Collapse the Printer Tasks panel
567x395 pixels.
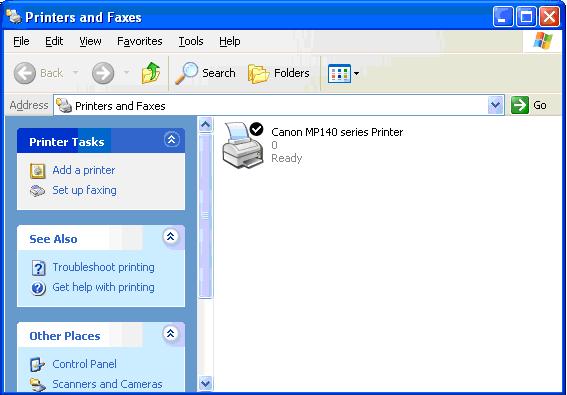pyautogui.click(x=171, y=139)
